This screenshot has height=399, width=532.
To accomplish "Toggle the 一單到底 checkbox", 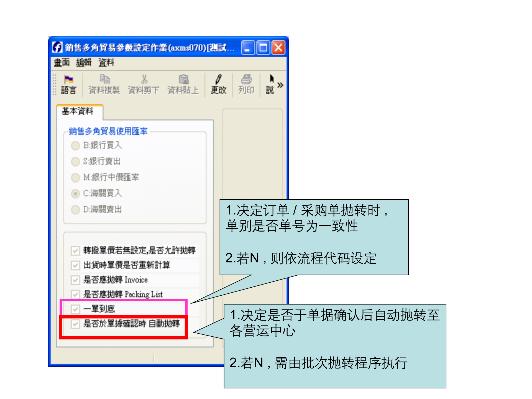I will [75, 308].
